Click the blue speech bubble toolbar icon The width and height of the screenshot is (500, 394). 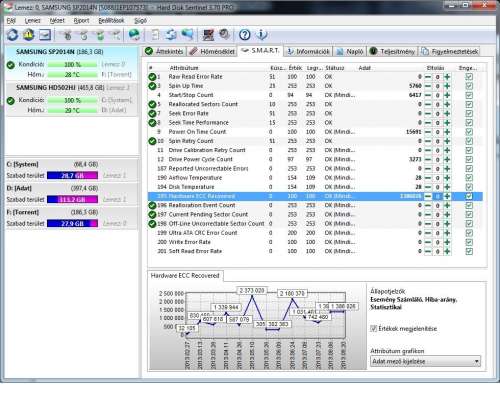click(187, 35)
